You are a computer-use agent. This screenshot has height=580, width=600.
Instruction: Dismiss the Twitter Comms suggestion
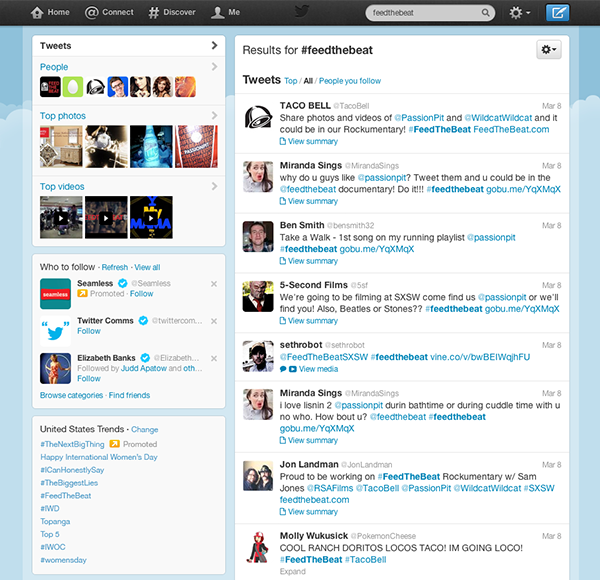214,321
